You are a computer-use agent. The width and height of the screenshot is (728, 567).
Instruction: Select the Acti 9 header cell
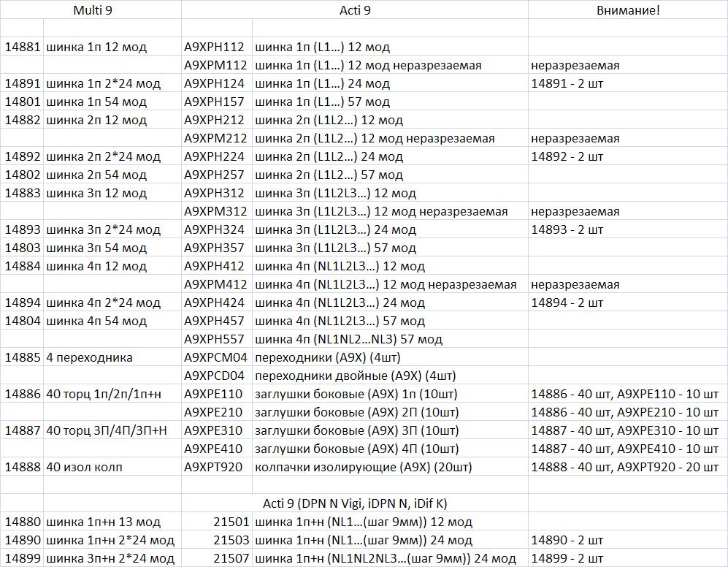click(x=355, y=9)
